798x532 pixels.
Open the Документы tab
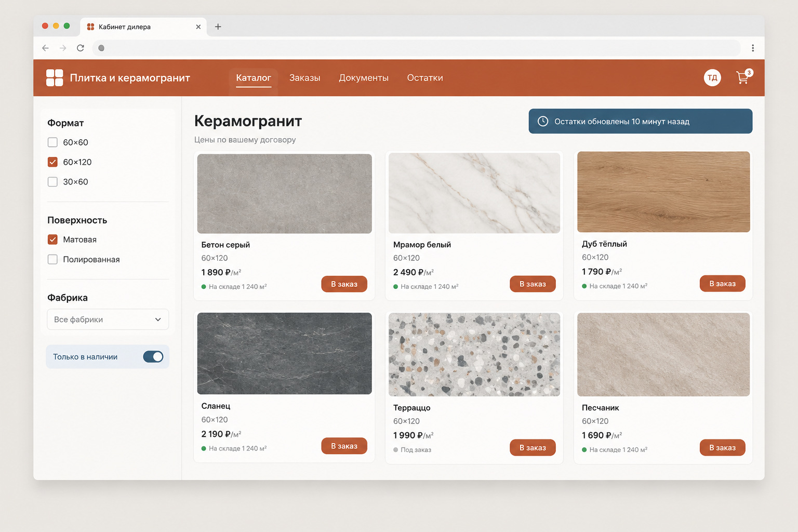364,78
